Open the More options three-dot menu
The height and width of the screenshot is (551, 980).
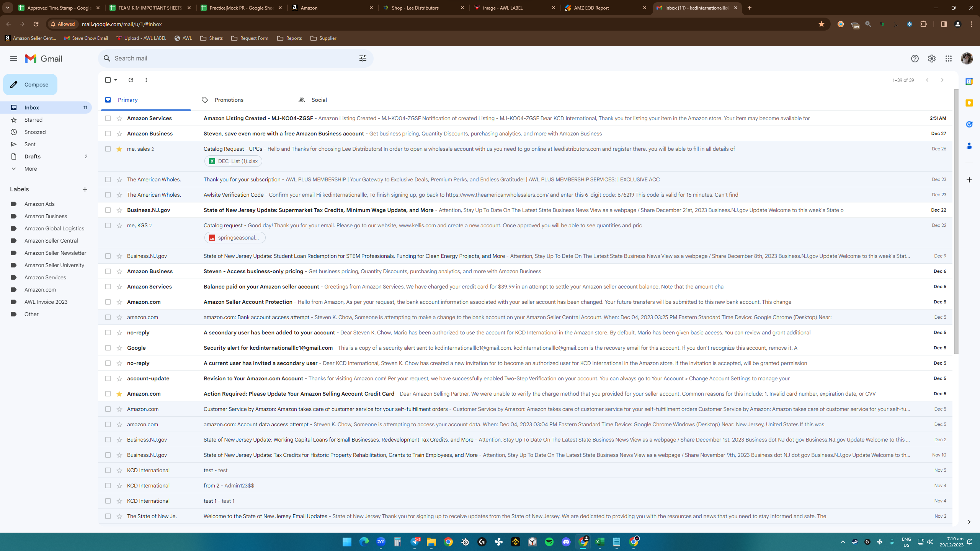(146, 80)
